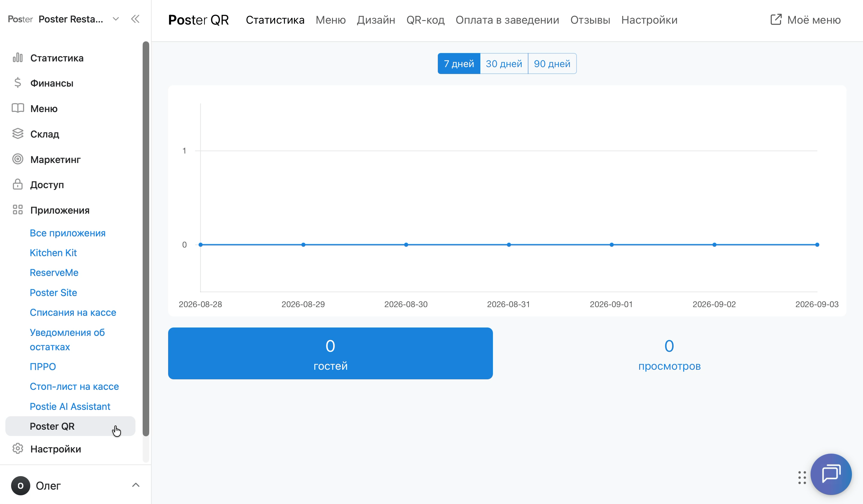
Task: Collapse the sidebar with double-chevron icon
Action: (135, 19)
